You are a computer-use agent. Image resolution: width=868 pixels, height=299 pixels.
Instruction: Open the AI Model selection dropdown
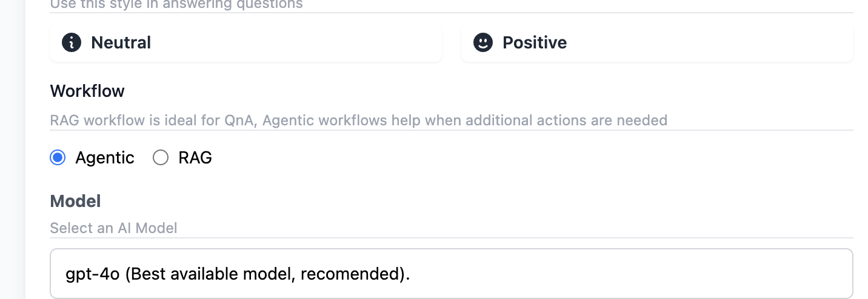[x=451, y=274]
